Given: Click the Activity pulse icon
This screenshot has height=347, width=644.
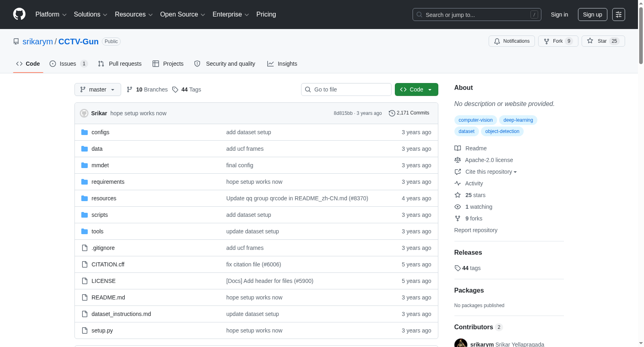Looking at the screenshot, I should tap(458, 183).
